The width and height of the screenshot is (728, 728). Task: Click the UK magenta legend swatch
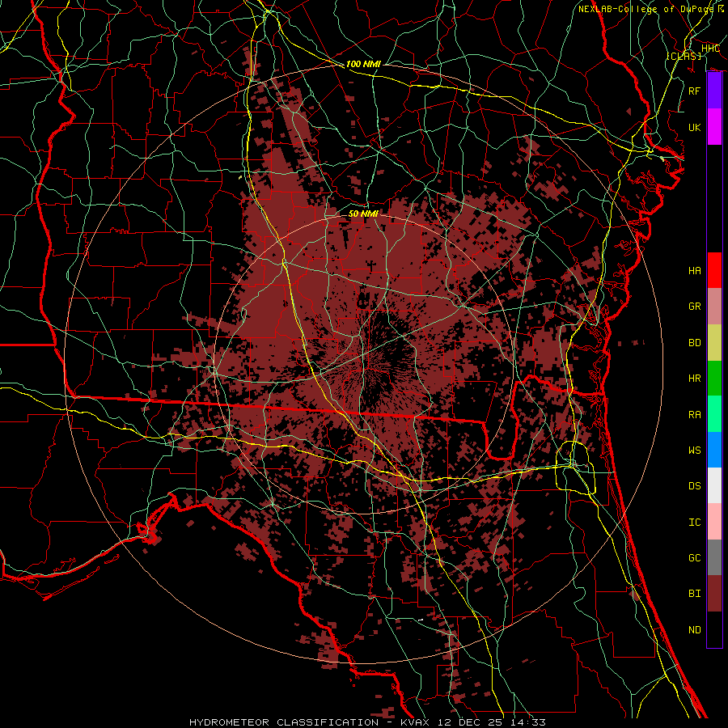click(714, 127)
